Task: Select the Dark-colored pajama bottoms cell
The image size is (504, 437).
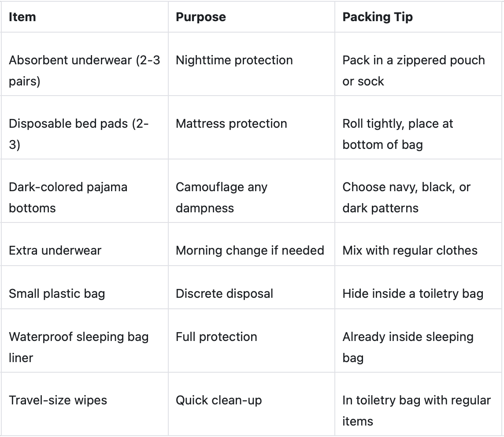Action: point(68,197)
